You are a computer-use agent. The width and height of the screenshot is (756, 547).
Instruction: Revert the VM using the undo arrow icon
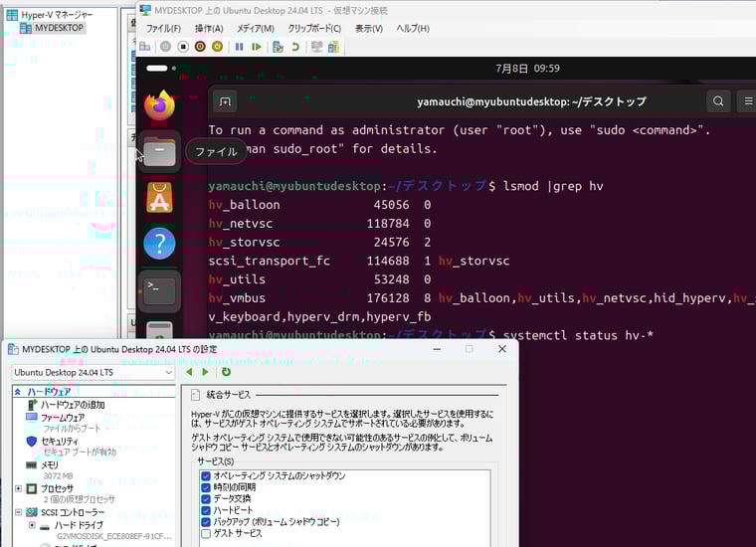[295, 47]
